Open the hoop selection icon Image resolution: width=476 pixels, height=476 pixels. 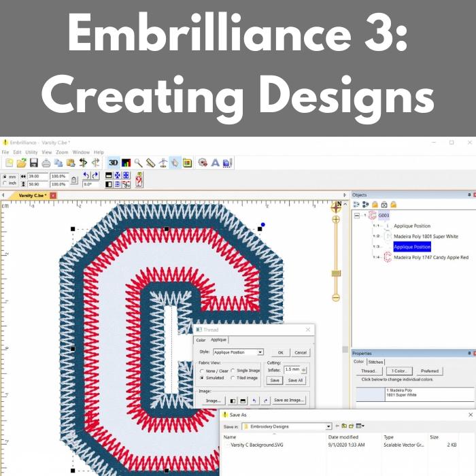click(187, 163)
